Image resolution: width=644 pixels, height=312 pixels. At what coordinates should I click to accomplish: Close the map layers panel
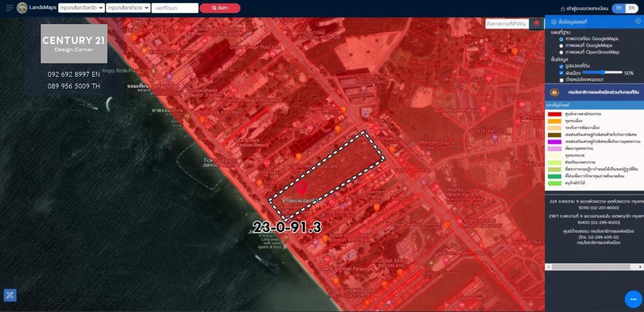pos(638,21)
